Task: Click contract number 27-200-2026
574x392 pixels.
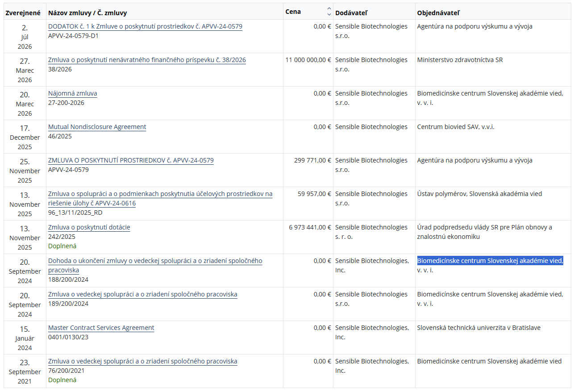Action: pyautogui.click(x=66, y=103)
